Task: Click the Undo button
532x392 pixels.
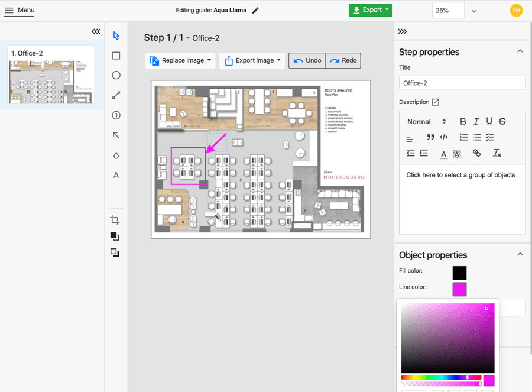Action: pyautogui.click(x=307, y=60)
